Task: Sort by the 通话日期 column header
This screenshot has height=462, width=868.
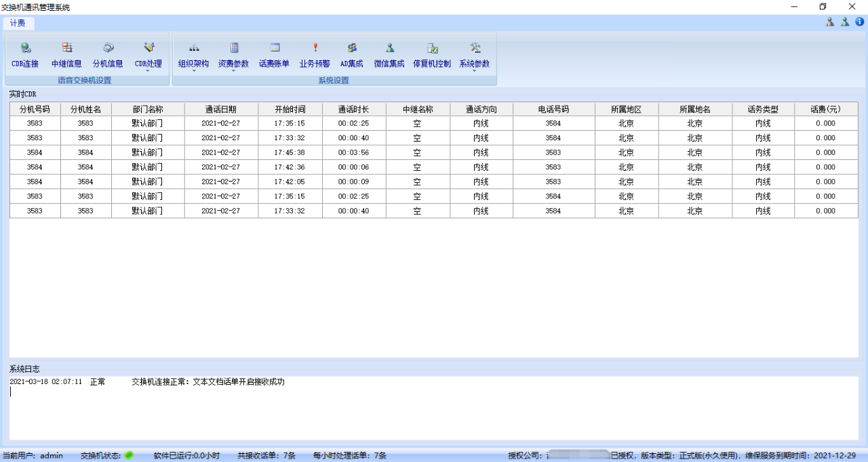Action: pos(221,109)
